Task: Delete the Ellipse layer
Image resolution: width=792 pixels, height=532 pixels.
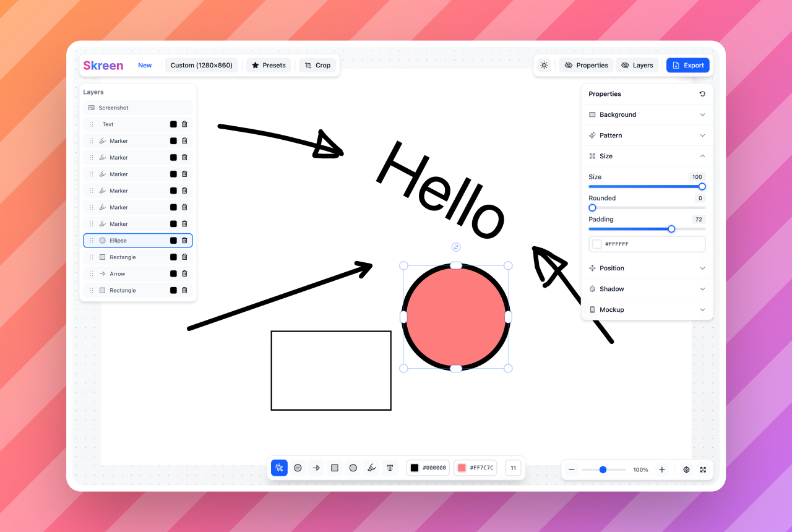Action: pyautogui.click(x=184, y=241)
